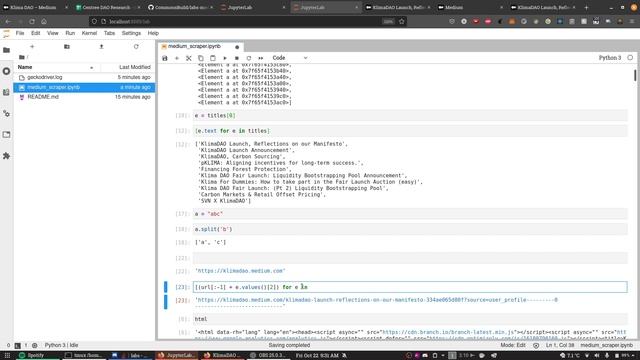Click into the active cell 23 editor

point(410,287)
